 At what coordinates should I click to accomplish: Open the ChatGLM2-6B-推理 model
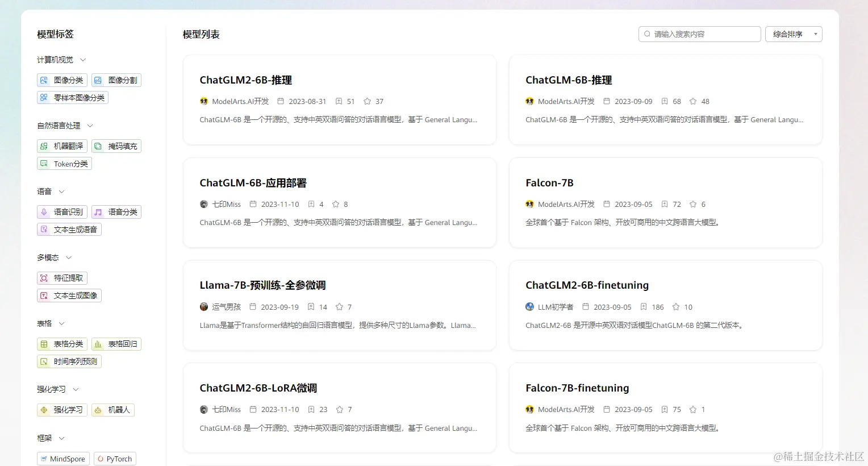tap(246, 80)
